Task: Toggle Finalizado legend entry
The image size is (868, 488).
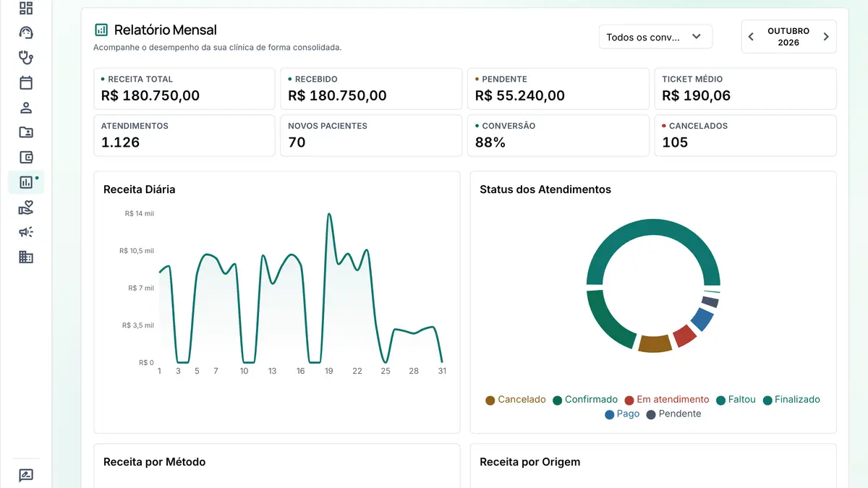Action: [791, 400]
